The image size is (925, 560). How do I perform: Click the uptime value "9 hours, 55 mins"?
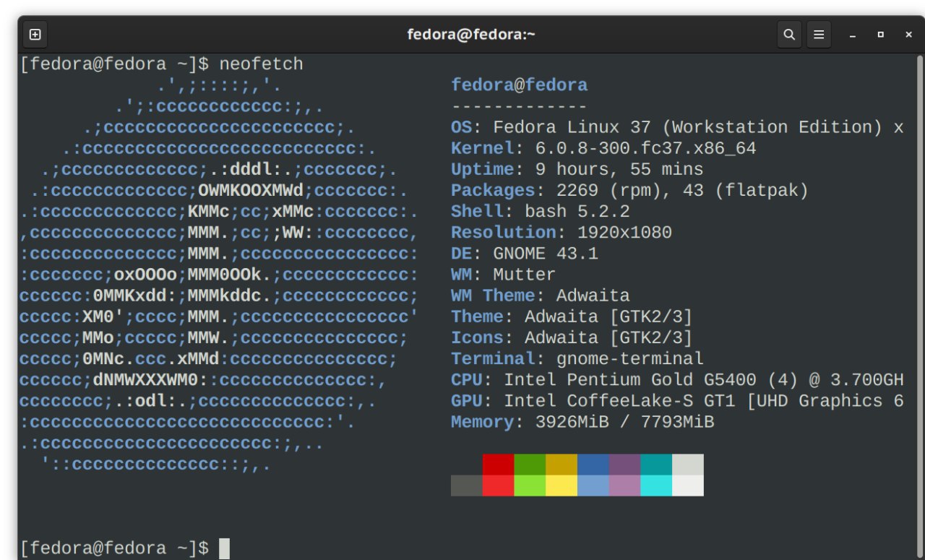click(x=619, y=170)
